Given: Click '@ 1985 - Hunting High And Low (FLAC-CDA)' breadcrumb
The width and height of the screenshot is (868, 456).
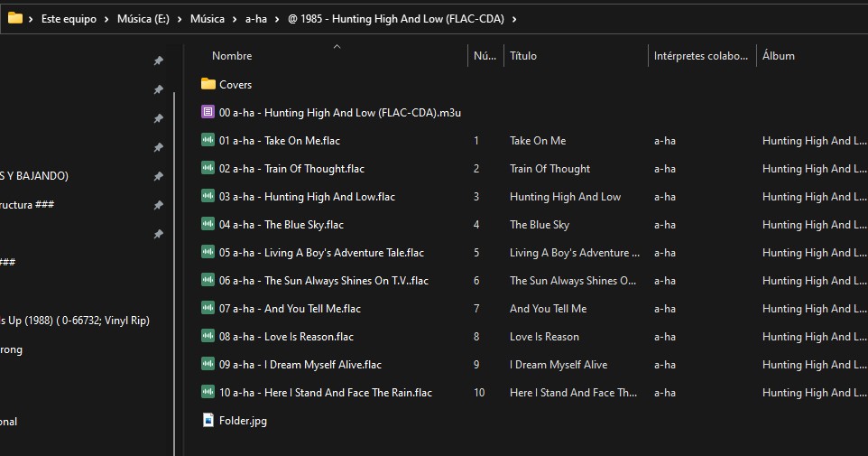Looking at the screenshot, I should tap(396, 19).
